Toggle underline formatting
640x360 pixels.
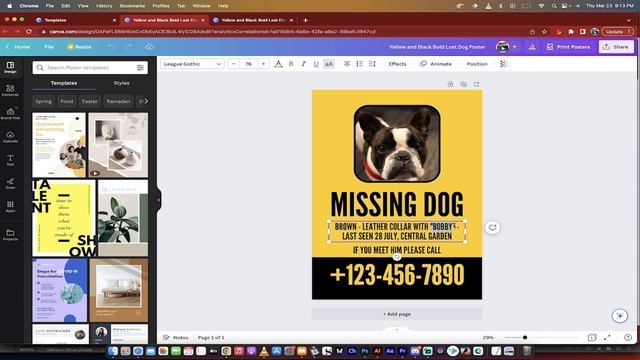coord(316,64)
